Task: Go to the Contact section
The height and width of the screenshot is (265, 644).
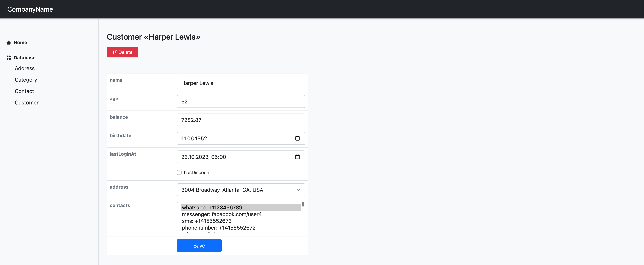Action: [x=24, y=91]
